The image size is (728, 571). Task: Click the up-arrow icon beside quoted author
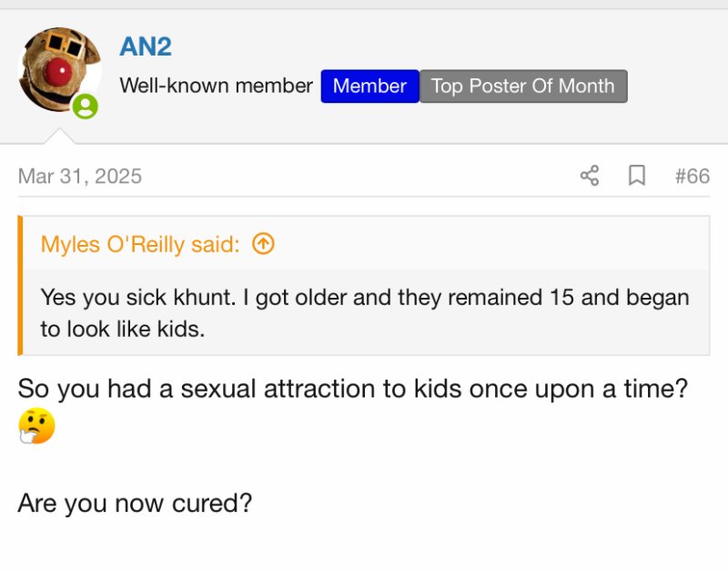coord(263,244)
